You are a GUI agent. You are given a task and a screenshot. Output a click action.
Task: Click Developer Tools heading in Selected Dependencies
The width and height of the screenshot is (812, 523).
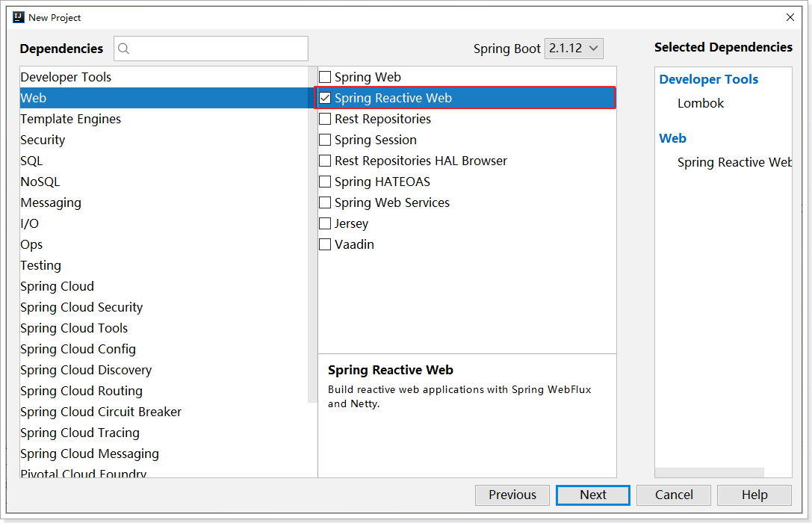(x=708, y=79)
